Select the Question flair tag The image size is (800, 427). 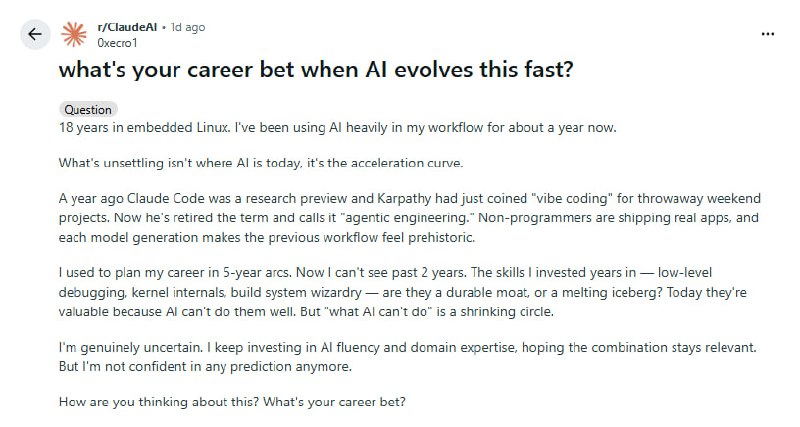(x=88, y=110)
